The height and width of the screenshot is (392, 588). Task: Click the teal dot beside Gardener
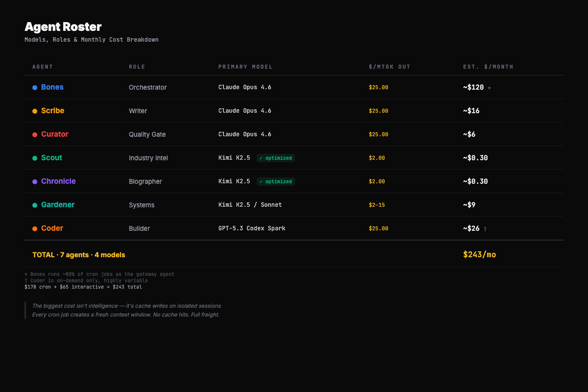coord(35,205)
